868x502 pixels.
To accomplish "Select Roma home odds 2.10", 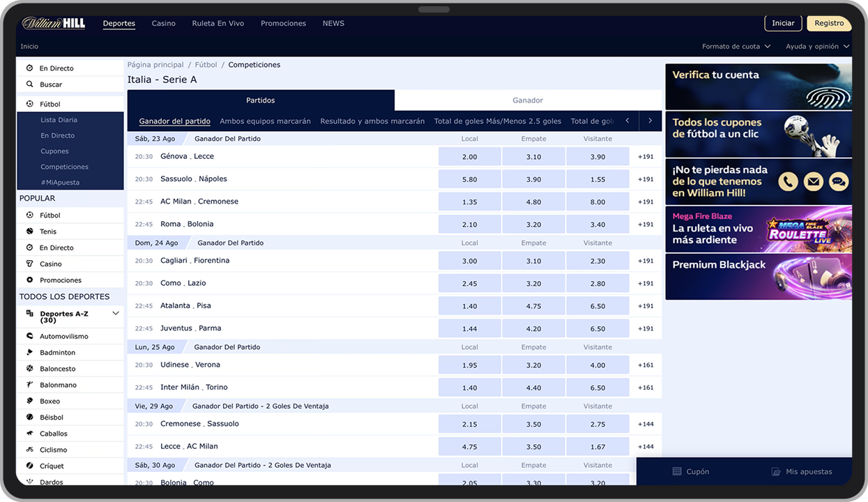I will (470, 225).
